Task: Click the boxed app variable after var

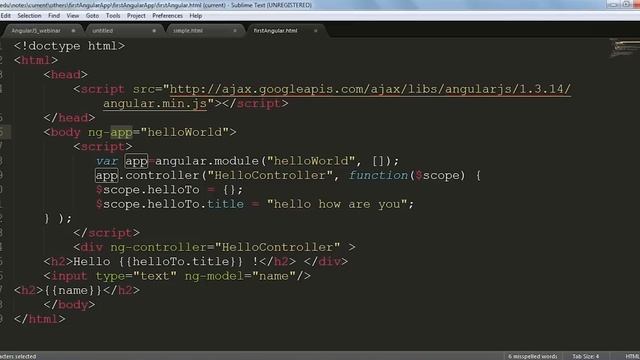Action: [136, 161]
